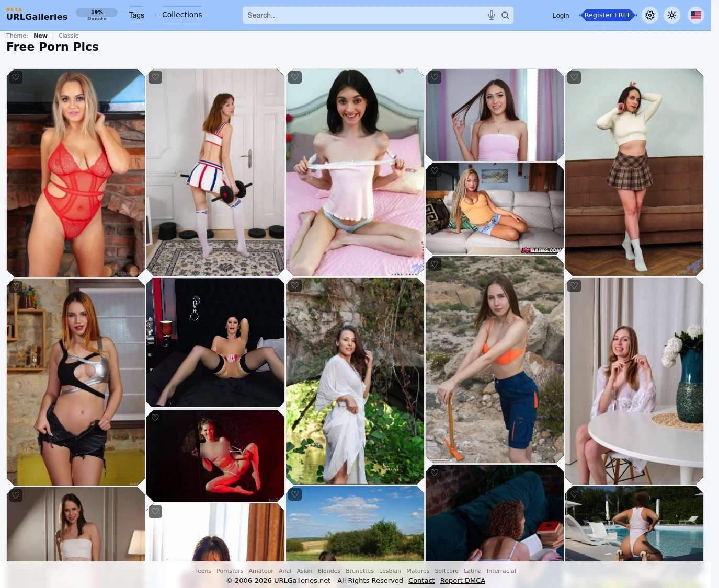
Task: Favorite the blue sky landscape photo
Action: coord(295,494)
